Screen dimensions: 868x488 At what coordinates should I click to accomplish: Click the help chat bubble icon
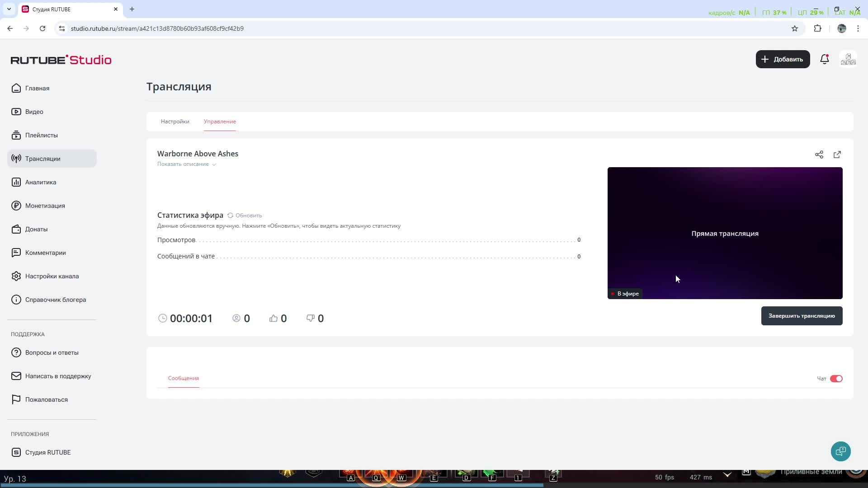pos(840,451)
